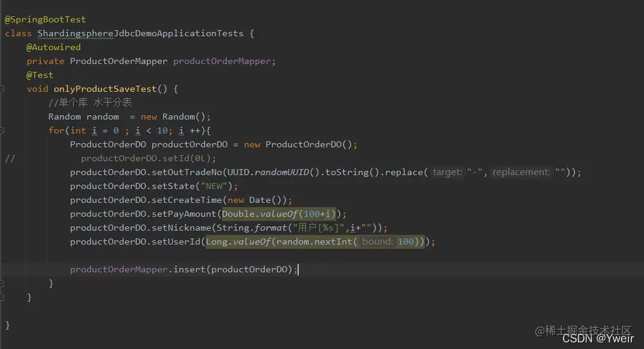Click fold end marker beside for loop closing brace
This screenshot has height=349, width=644.
pos(2,283)
